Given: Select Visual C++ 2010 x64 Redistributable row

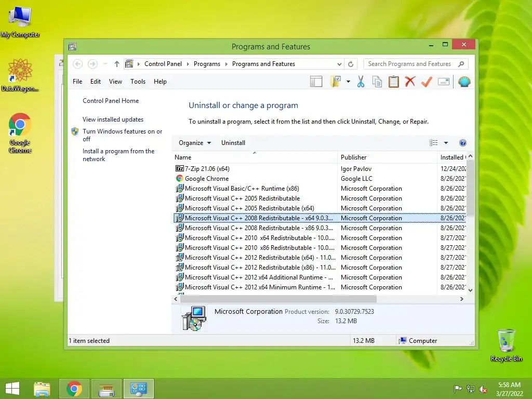Looking at the screenshot, I should (x=320, y=238).
